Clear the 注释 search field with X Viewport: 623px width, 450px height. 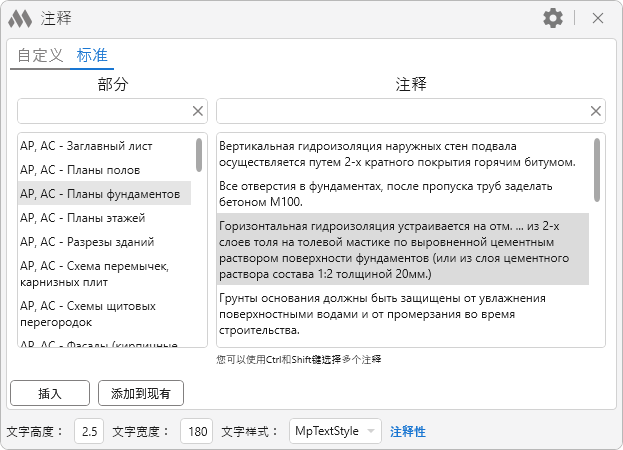point(596,111)
